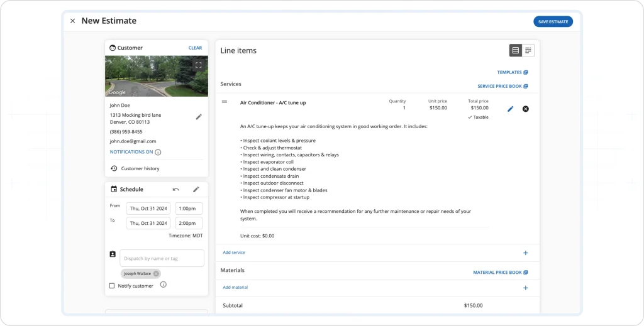Clear the selected customer
This screenshot has height=326, width=644.
pos(195,48)
